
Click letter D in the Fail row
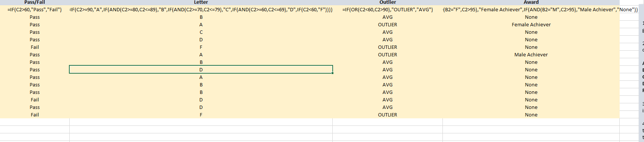click(x=201, y=100)
